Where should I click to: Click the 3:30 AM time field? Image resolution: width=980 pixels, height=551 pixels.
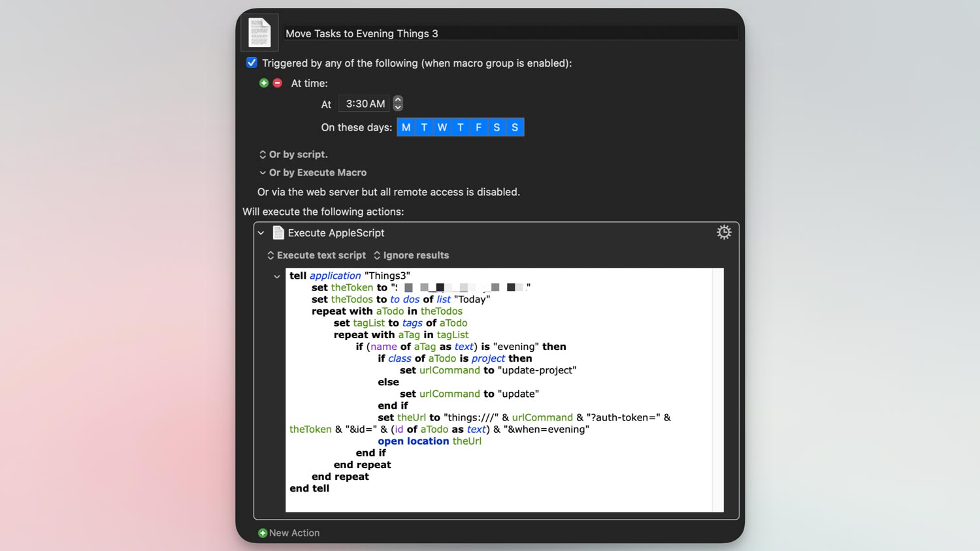point(365,104)
